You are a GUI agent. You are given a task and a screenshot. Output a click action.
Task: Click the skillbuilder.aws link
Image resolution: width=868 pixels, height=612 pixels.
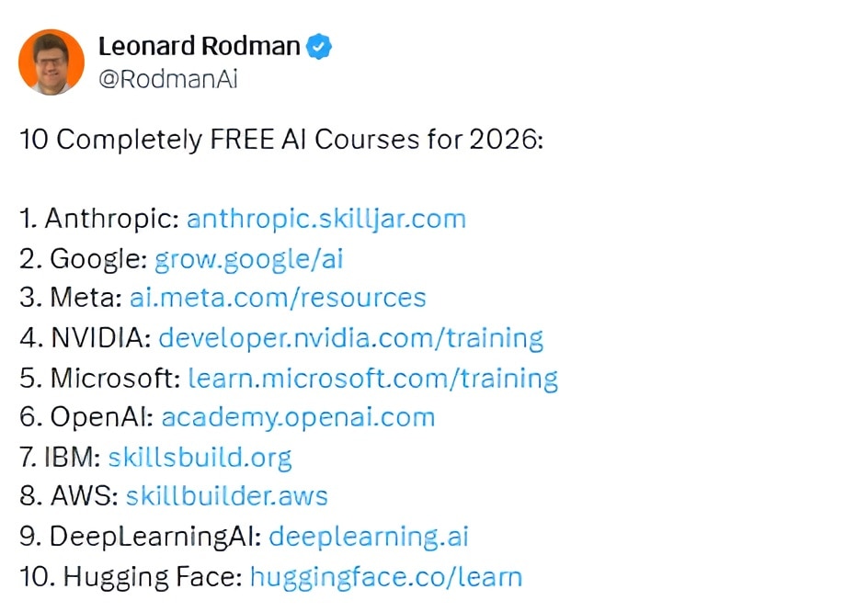click(226, 496)
